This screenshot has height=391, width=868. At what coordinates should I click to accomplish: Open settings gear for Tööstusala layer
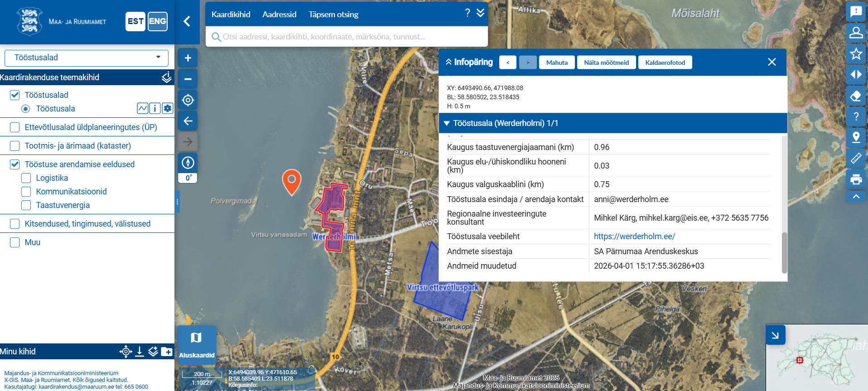click(168, 108)
